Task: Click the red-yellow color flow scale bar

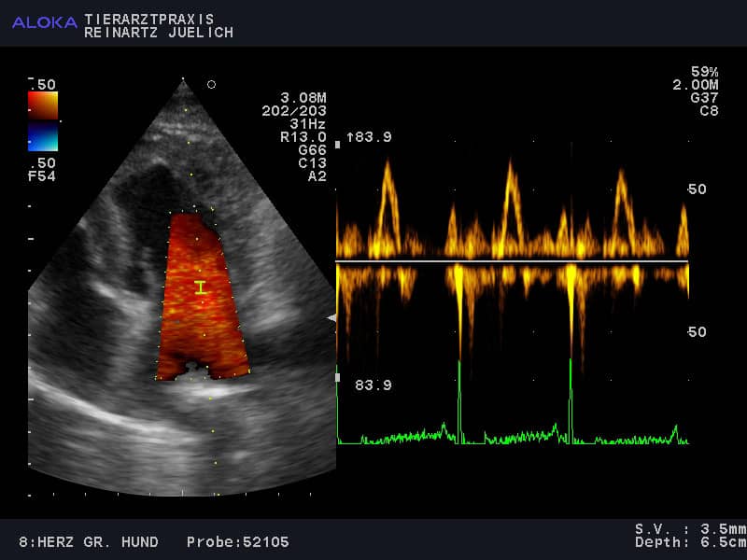Action: (x=43, y=105)
